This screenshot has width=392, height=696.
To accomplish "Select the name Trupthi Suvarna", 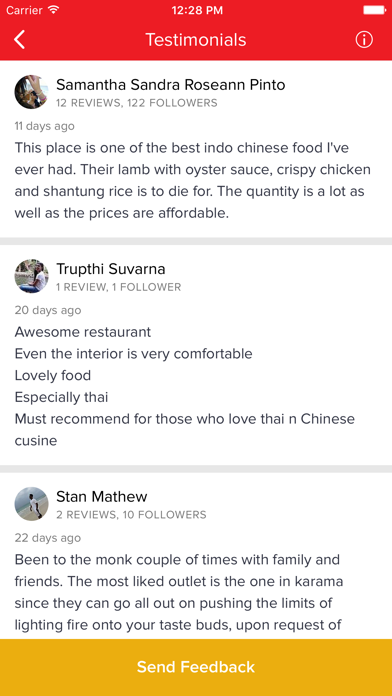I will [x=111, y=269].
